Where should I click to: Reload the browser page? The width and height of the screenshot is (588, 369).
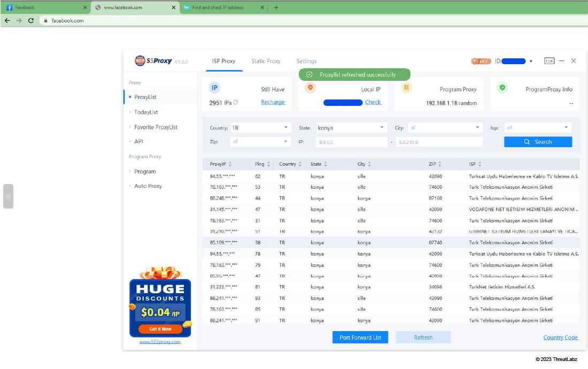[31, 20]
